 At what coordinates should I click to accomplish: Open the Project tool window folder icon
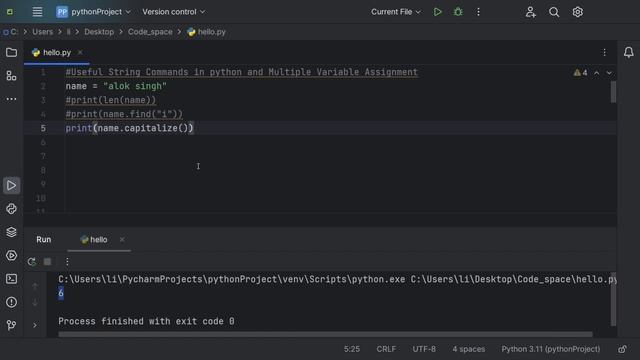tap(11, 52)
